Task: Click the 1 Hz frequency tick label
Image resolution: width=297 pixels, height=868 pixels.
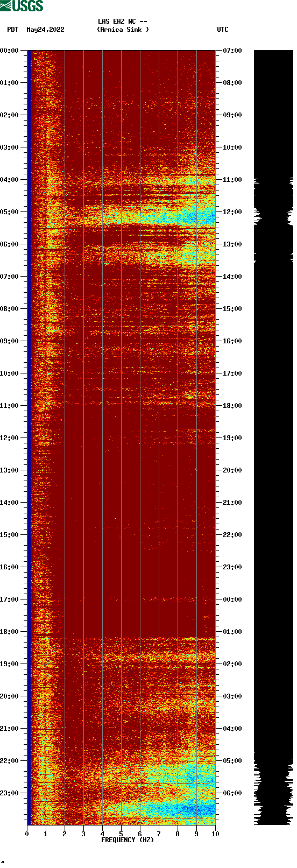Action: tap(46, 834)
